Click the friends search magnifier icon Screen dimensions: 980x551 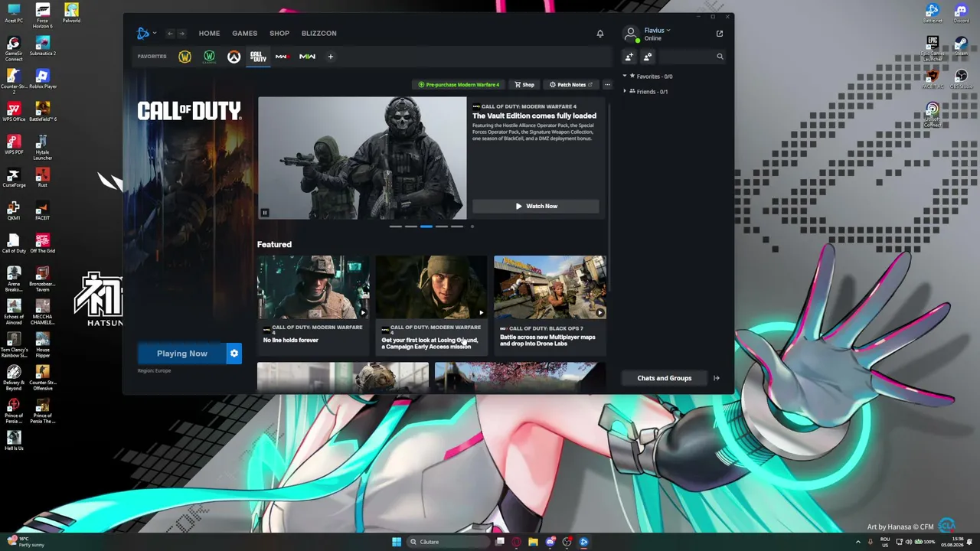(x=720, y=57)
